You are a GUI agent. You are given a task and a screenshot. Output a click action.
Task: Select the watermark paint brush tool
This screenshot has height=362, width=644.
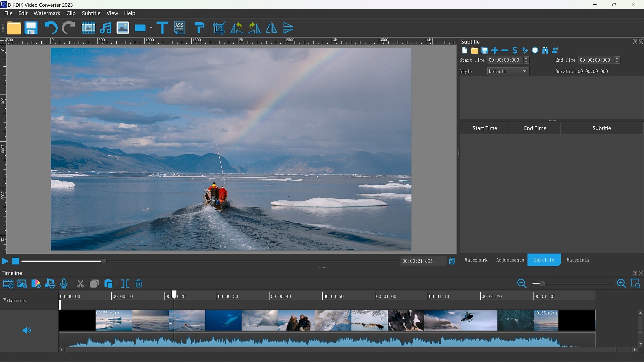[x=200, y=28]
